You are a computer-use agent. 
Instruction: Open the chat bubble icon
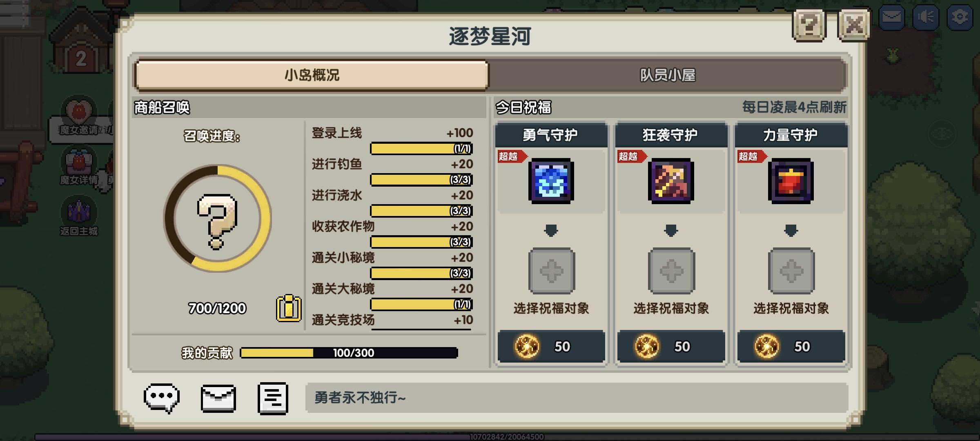pos(162,398)
